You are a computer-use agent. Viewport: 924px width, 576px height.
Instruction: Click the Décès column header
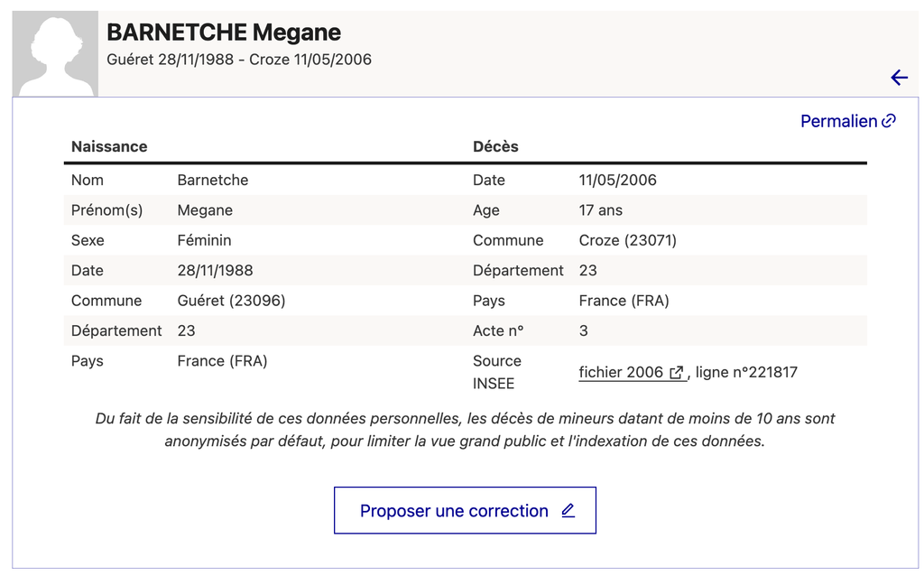pyautogui.click(x=495, y=146)
